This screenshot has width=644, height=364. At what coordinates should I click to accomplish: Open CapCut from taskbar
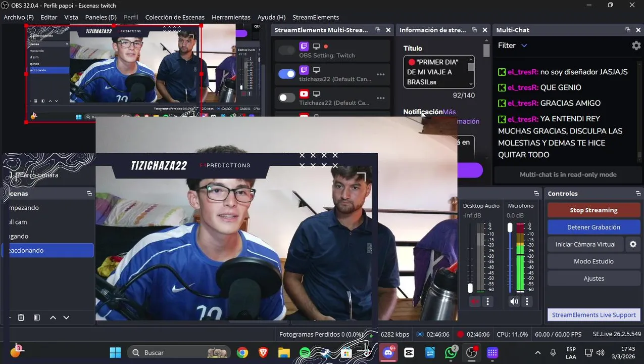[409, 352]
